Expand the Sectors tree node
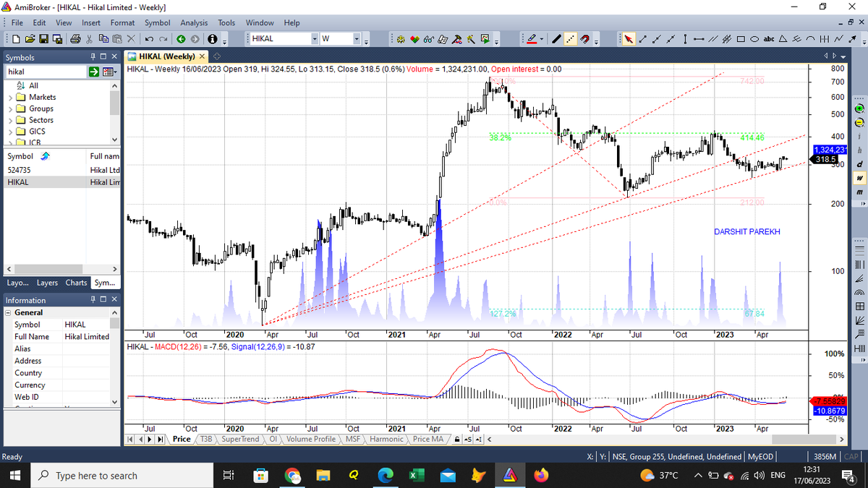 coord(9,120)
